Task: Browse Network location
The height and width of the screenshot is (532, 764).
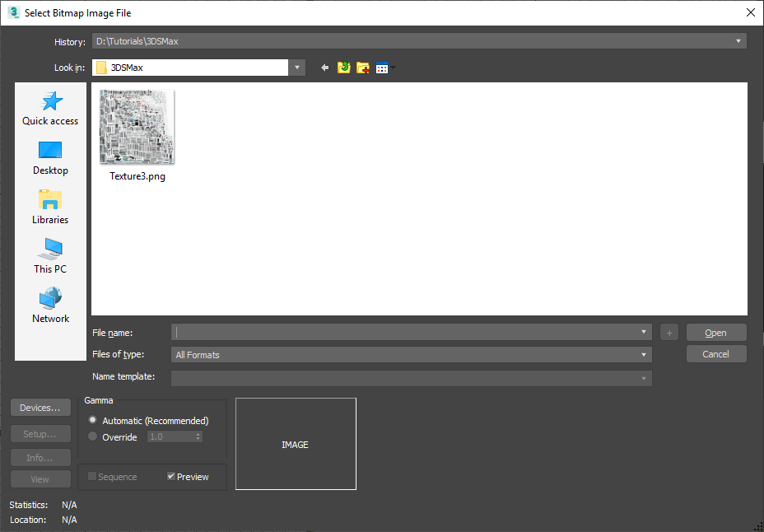Action: (50, 306)
